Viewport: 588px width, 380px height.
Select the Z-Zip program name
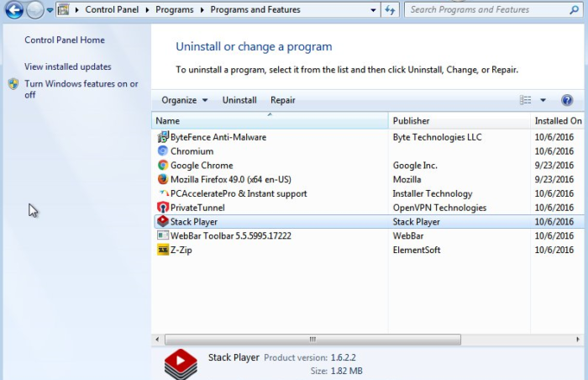181,250
